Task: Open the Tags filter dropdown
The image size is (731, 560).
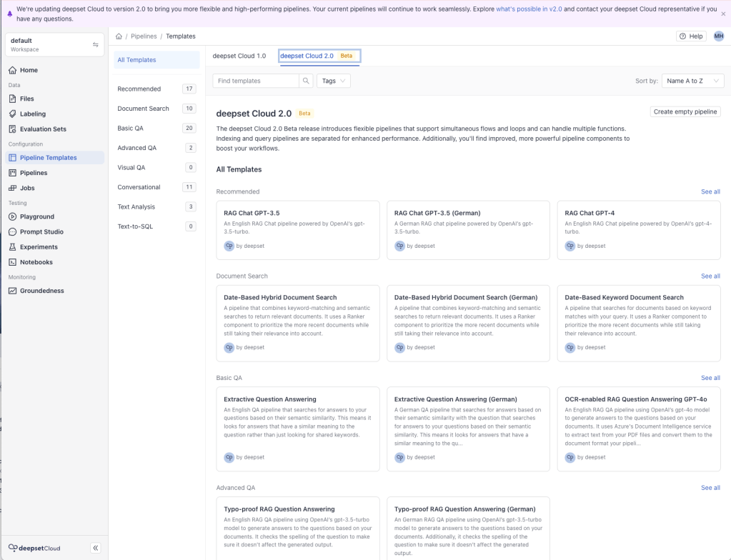Action: click(333, 81)
